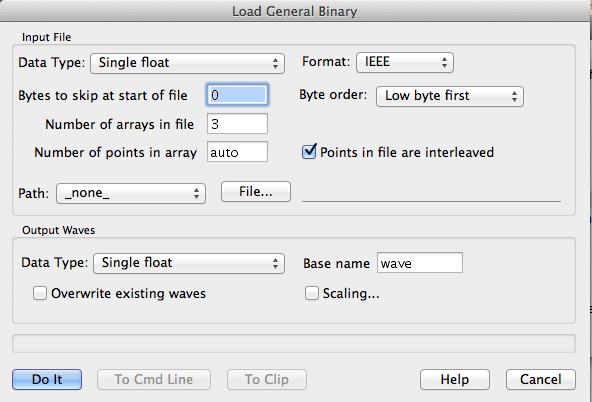Click the Number of points in array field
This screenshot has width=592, height=402.
pyautogui.click(x=237, y=152)
